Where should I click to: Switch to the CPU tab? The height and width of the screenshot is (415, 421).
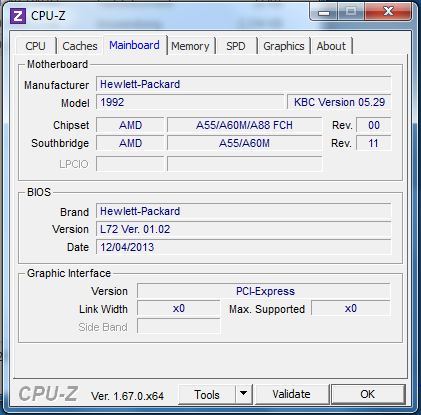36,46
